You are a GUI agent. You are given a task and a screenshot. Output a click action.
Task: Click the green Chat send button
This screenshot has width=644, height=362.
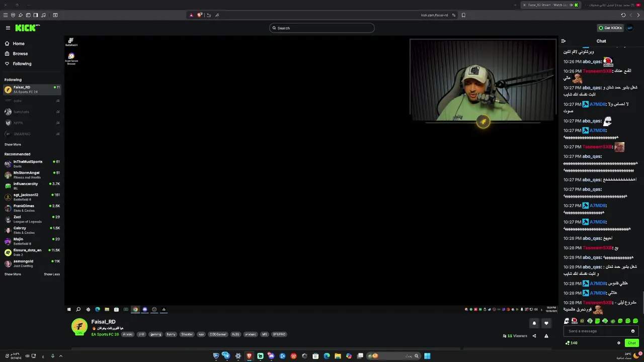click(x=632, y=343)
